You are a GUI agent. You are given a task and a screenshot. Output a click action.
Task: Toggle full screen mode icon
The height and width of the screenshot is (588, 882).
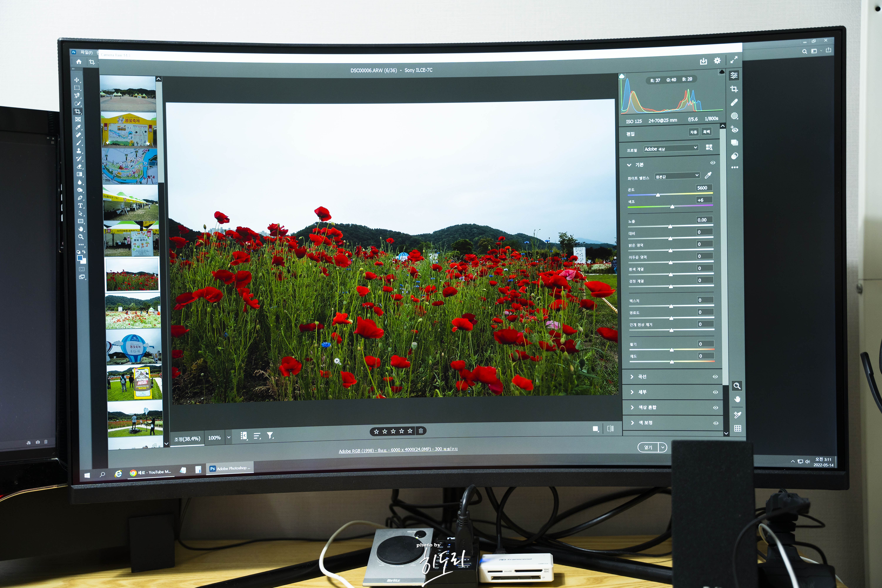pos(734,60)
